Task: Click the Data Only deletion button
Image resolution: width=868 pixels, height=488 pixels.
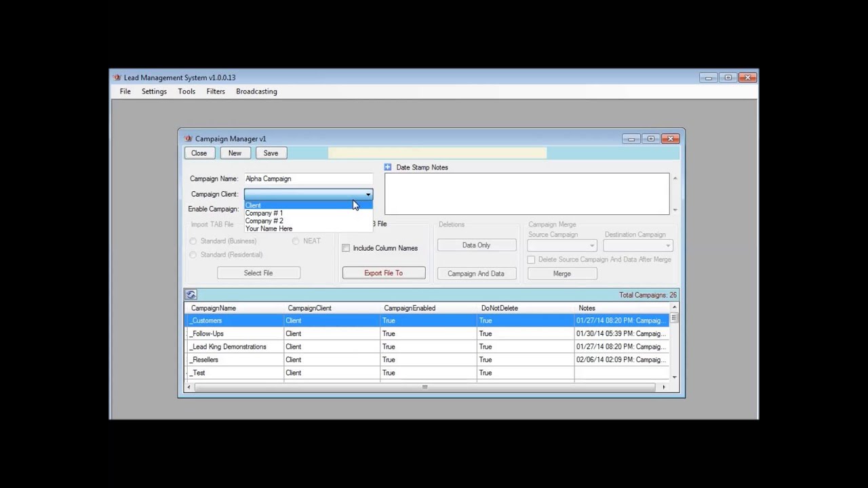Action: (476, 245)
